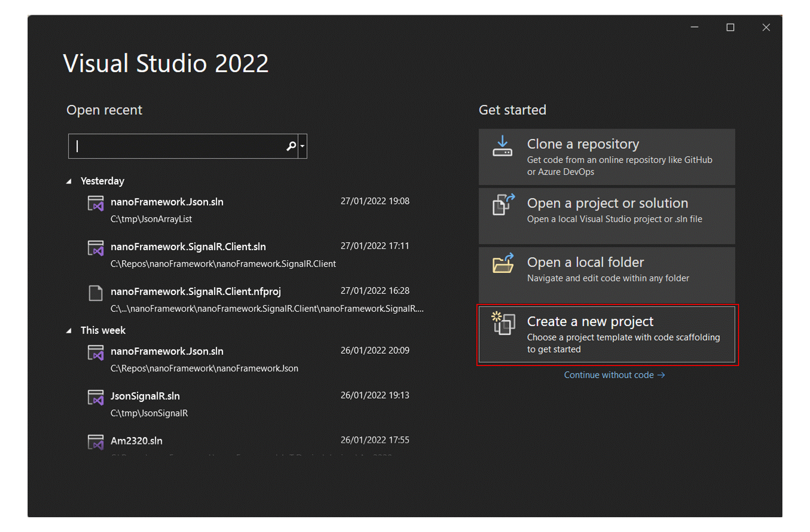Click the timestamp 27/01/2022 16:28

pyautogui.click(x=375, y=291)
